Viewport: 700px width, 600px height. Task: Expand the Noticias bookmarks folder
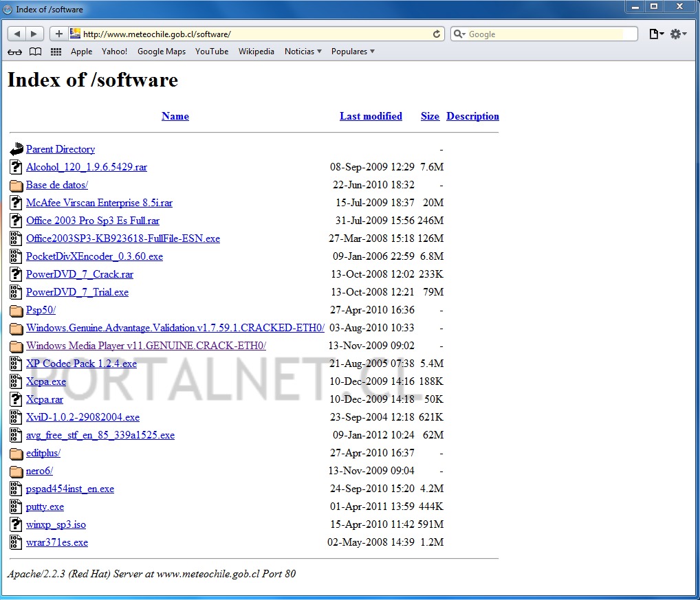pyautogui.click(x=303, y=52)
